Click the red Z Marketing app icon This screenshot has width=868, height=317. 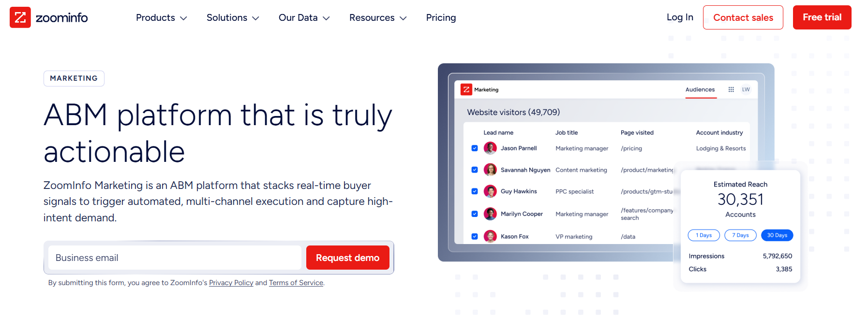tap(466, 89)
